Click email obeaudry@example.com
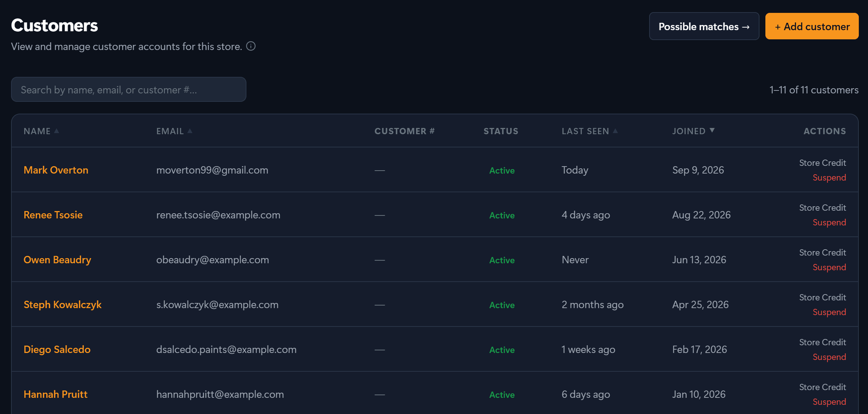Image resolution: width=868 pixels, height=414 pixels. click(213, 260)
